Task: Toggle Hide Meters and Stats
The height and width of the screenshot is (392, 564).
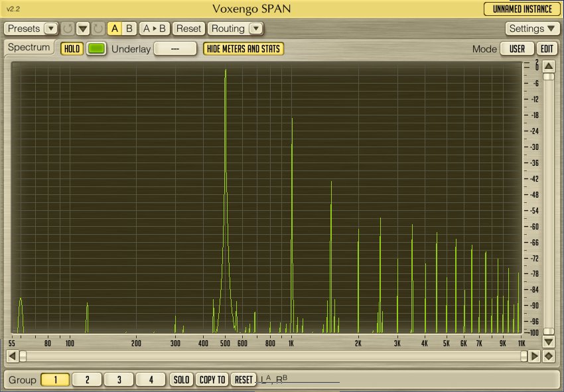Action: click(x=244, y=48)
